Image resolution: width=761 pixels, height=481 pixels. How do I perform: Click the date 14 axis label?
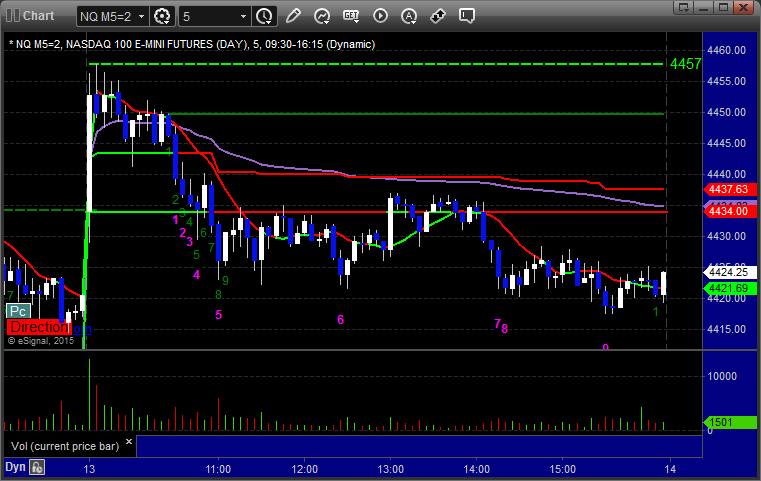click(x=670, y=469)
